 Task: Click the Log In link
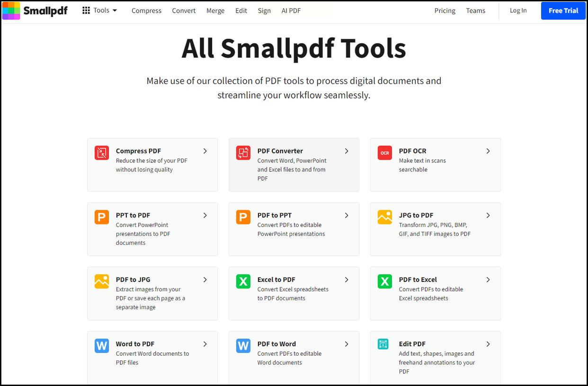coord(518,10)
